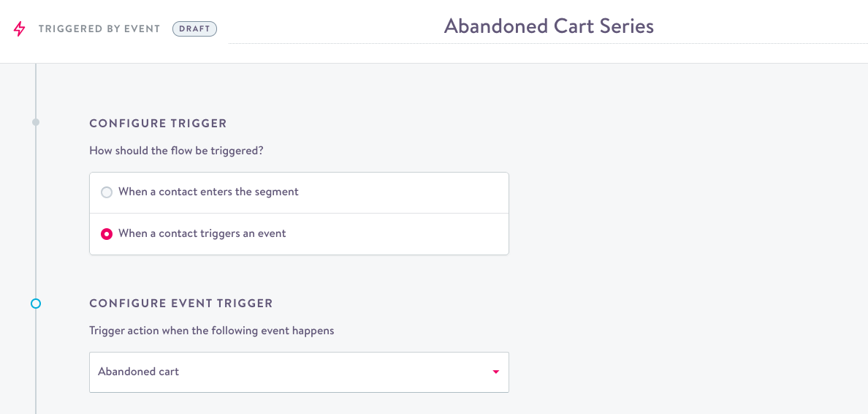The image size is (868, 414).
Task: Click the 'CONFIGURE TRIGGER' section heading
Action: pyautogui.click(x=158, y=124)
